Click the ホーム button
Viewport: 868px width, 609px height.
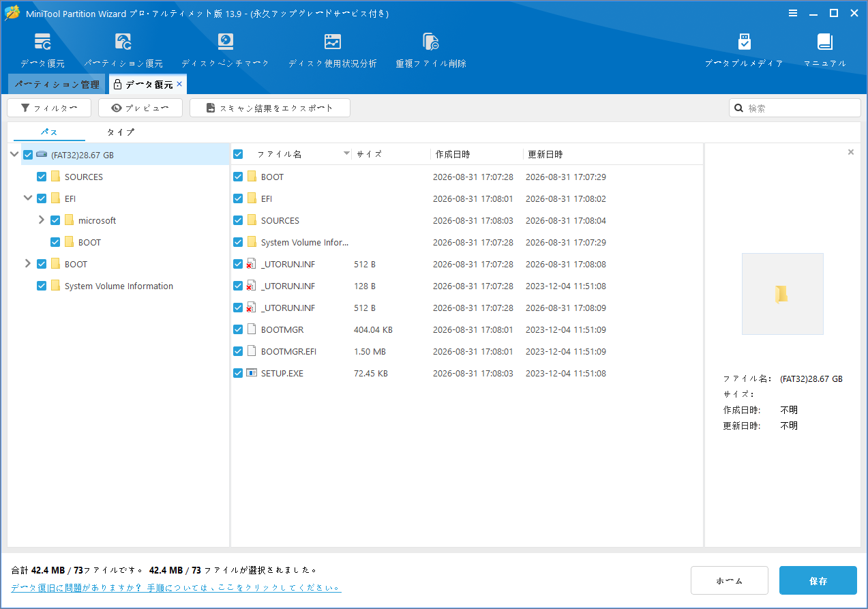pyautogui.click(x=730, y=580)
